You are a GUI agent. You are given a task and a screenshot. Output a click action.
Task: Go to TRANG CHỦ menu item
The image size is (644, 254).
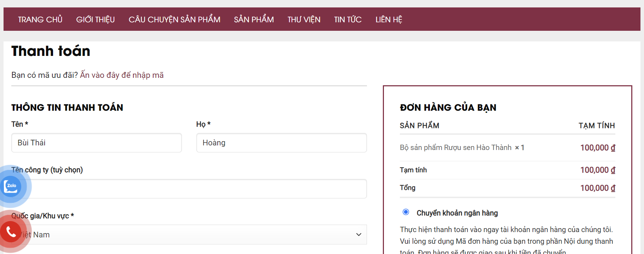click(40, 19)
